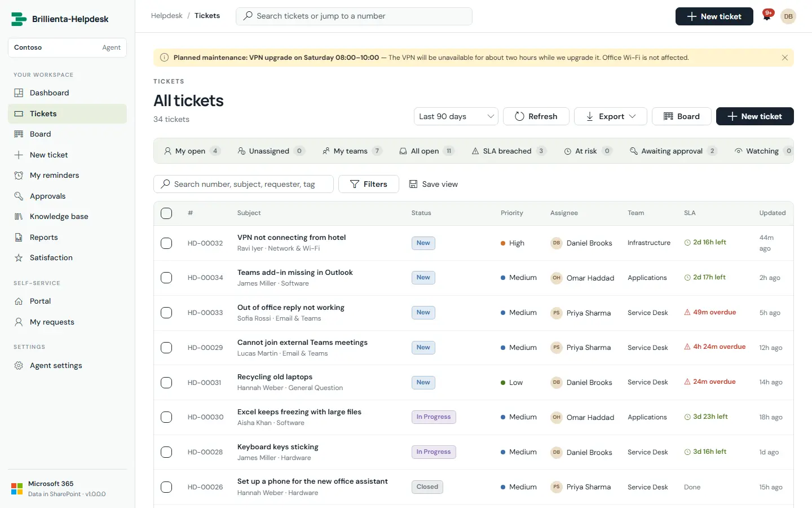Open the Last 90 days dropdown

[456, 116]
